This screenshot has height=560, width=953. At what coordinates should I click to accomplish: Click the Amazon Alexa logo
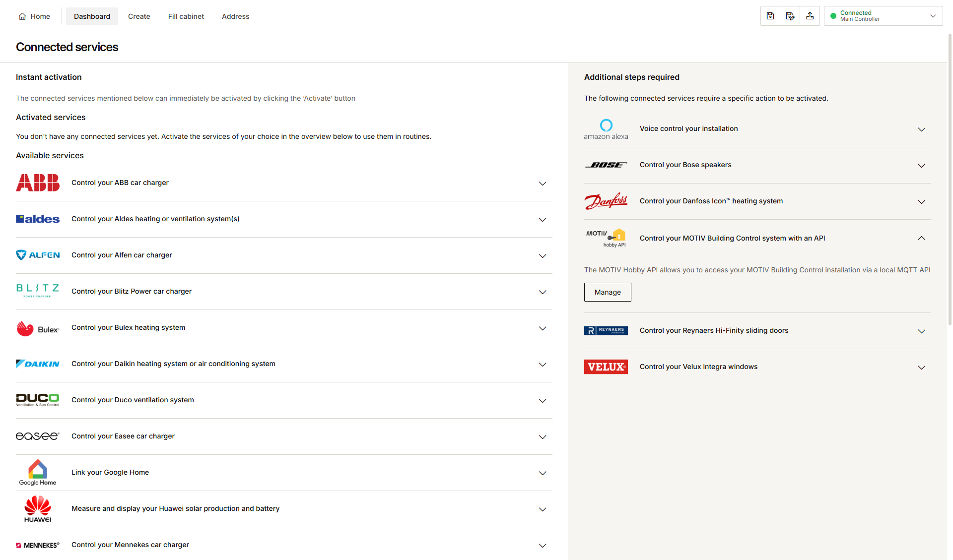point(606,129)
